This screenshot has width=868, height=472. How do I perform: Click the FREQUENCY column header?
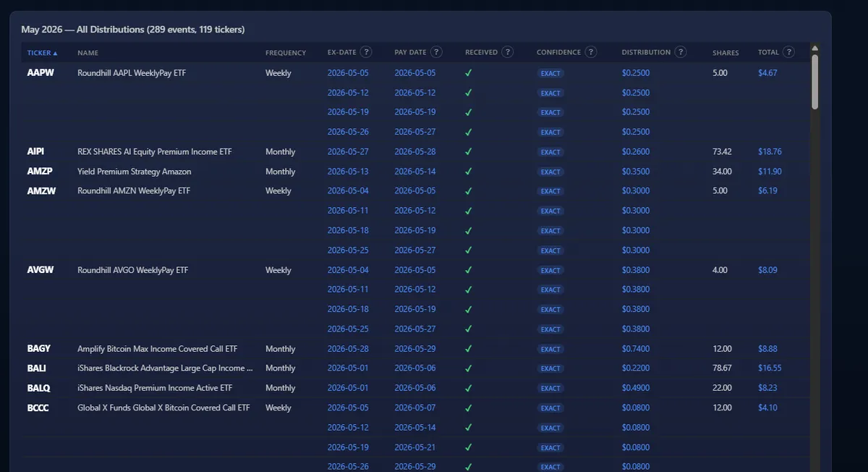[286, 53]
